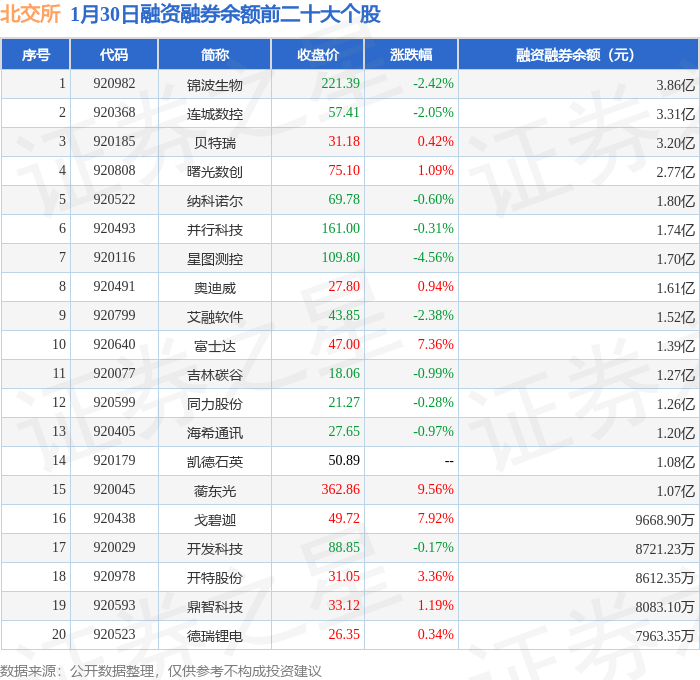Screen dimensions: 700x680
Task: Select stock name 贝特瑞
Action: (x=215, y=143)
